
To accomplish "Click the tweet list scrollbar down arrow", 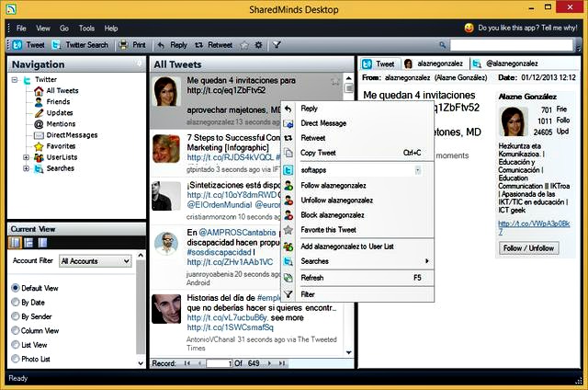I will tap(349, 352).
